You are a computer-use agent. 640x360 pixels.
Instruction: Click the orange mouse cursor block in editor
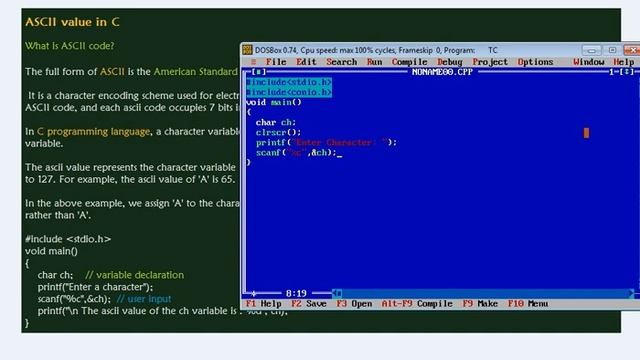tap(586, 133)
